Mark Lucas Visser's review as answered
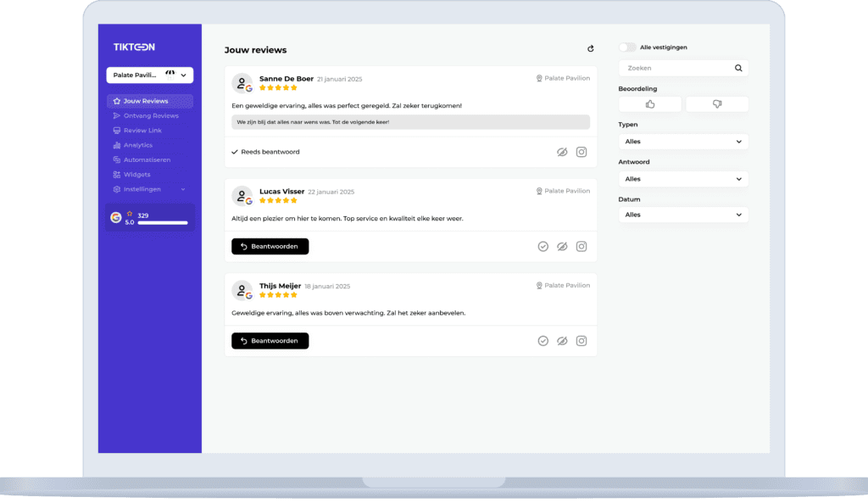 542,246
